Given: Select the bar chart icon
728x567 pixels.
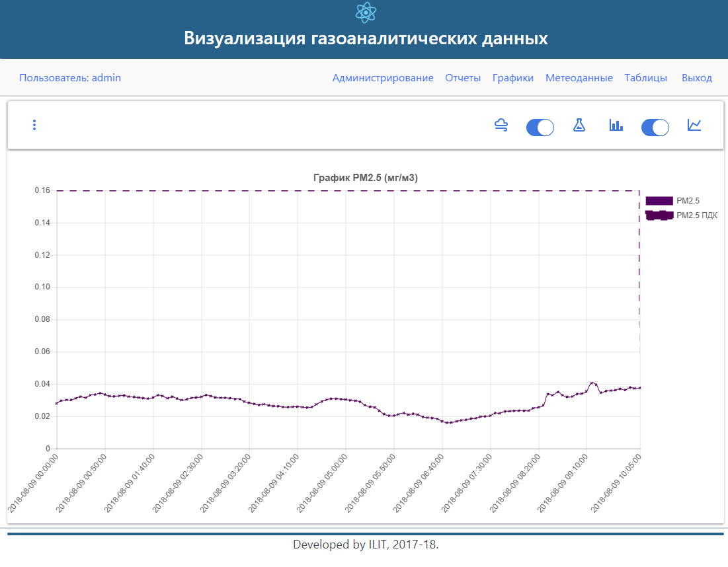Looking at the screenshot, I should pyautogui.click(x=616, y=125).
